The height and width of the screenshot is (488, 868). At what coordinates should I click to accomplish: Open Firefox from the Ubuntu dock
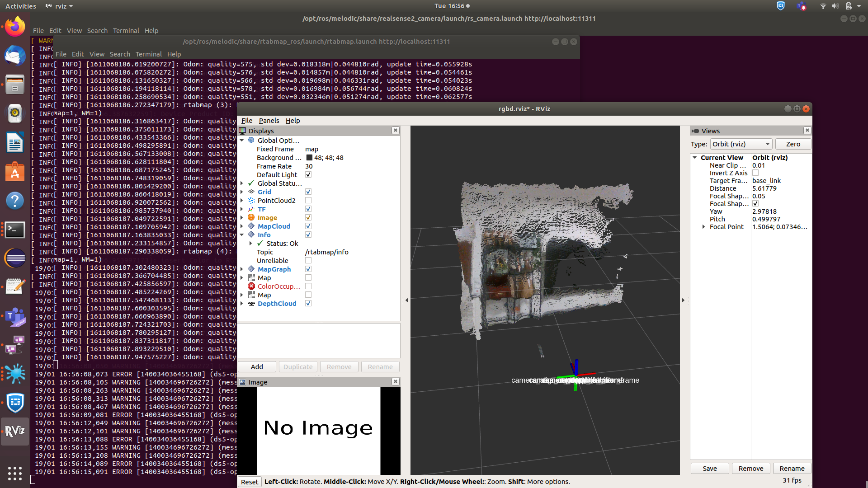pyautogui.click(x=15, y=27)
